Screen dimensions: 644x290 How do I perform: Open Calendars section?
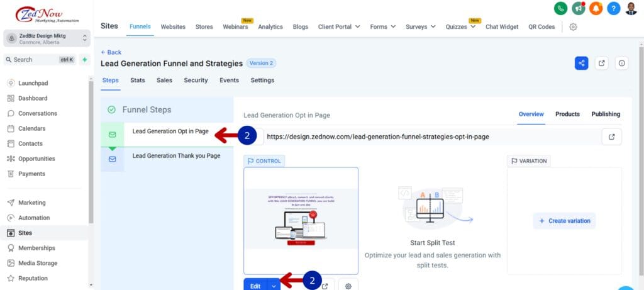coord(31,128)
